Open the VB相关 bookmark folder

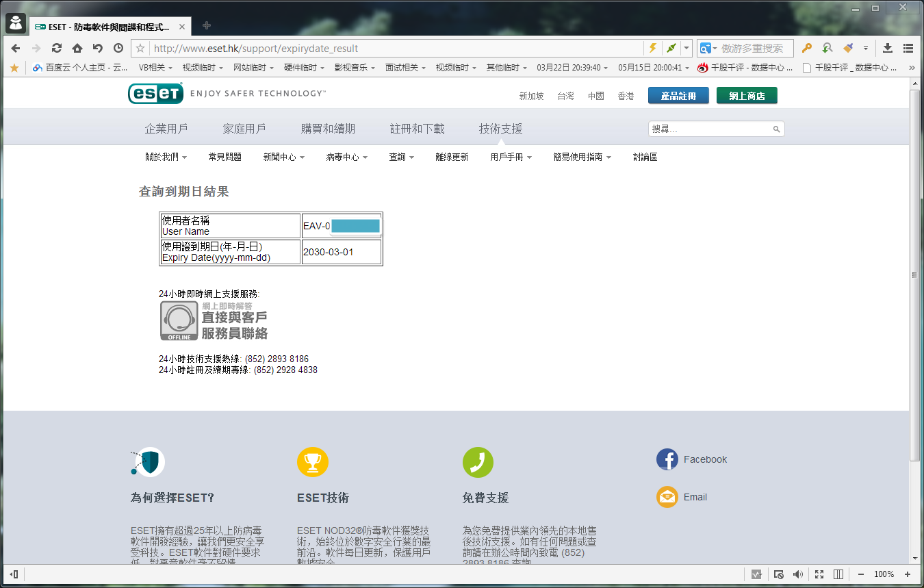155,68
